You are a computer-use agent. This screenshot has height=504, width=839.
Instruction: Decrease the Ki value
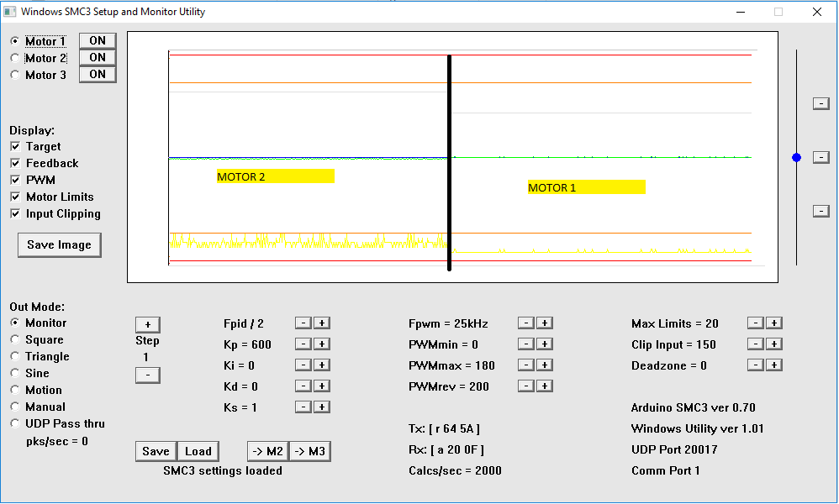[x=303, y=365]
